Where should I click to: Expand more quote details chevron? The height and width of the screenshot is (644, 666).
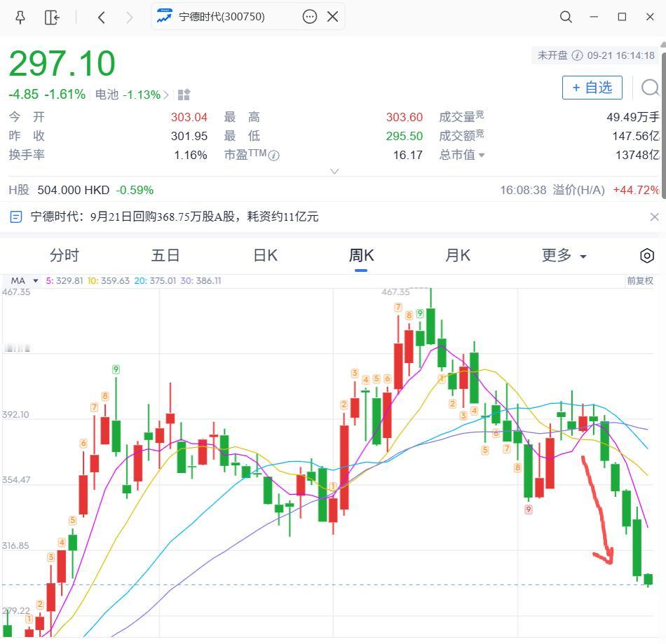(x=334, y=171)
